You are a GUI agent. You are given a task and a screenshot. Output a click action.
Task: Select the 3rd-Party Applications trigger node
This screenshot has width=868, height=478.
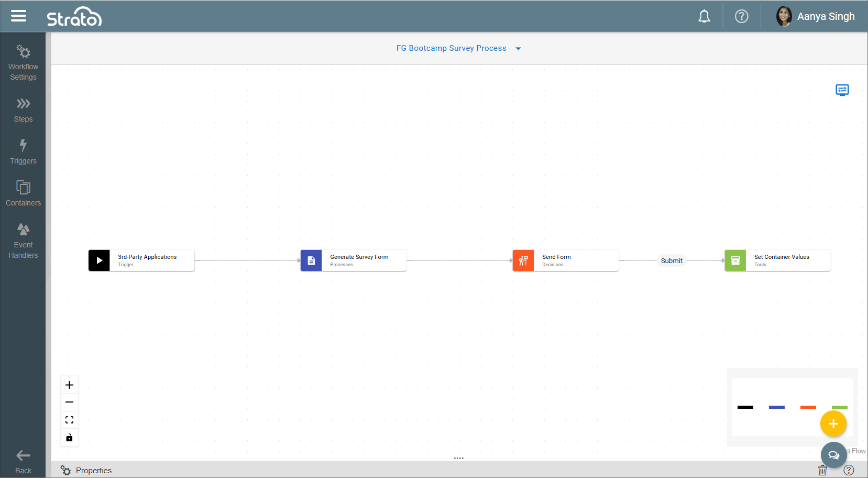[x=141, y=260]
